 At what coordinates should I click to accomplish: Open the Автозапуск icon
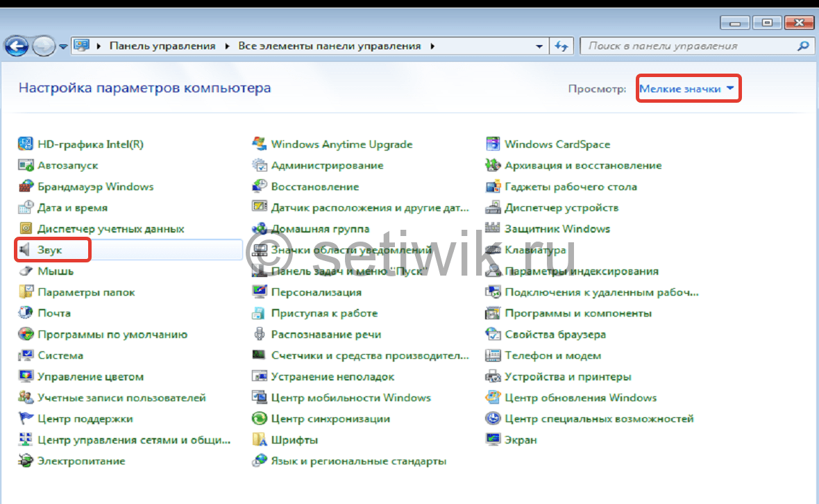click(25, 165)
